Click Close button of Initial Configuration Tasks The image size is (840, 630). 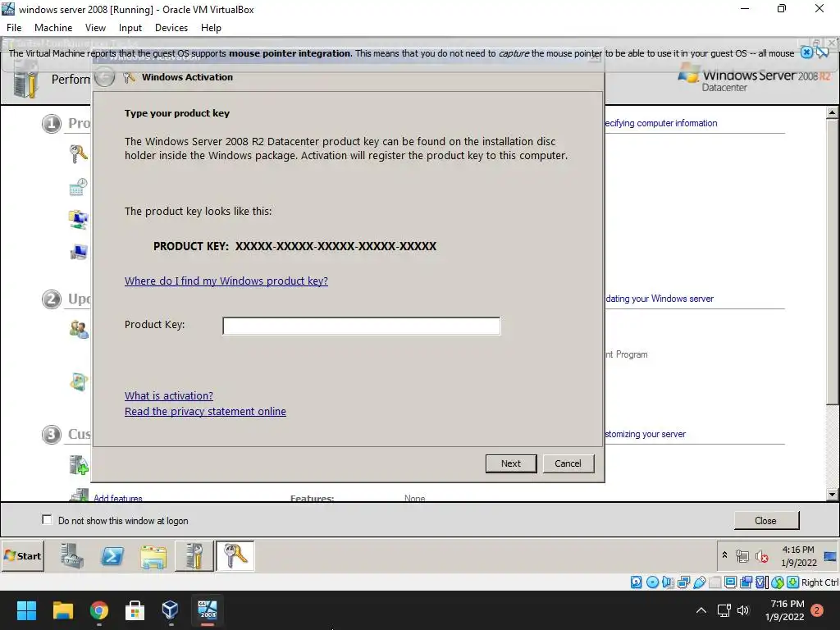click(765, 520)
